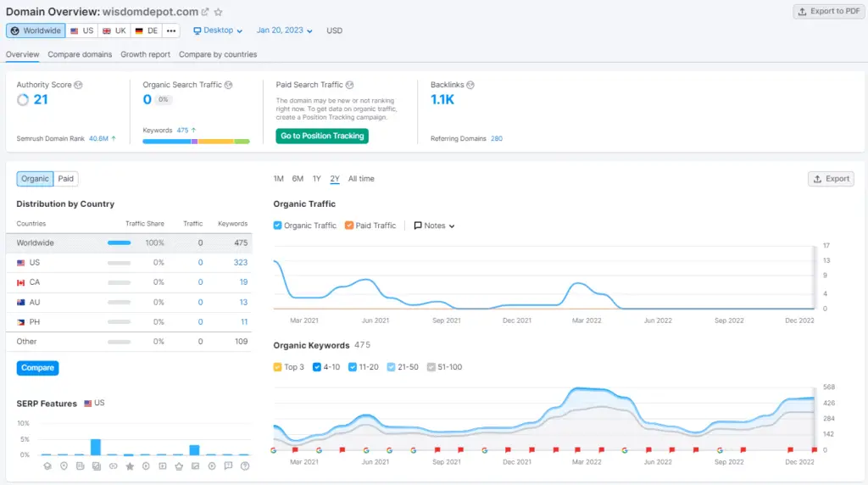This screenshot has height=485, width=868.
Task: Switch to the UK database
Action: pyautogui.click(x=114, y=31)
